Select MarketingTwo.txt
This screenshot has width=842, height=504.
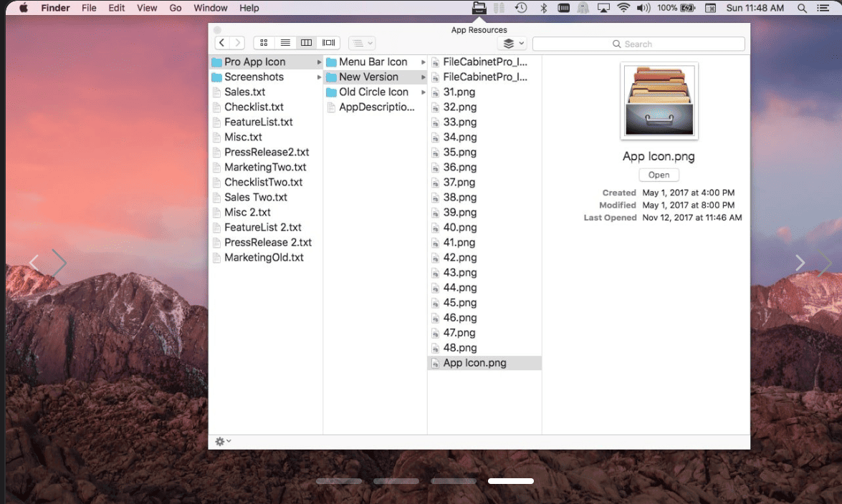pyautogui.click(x=267, y=167)
